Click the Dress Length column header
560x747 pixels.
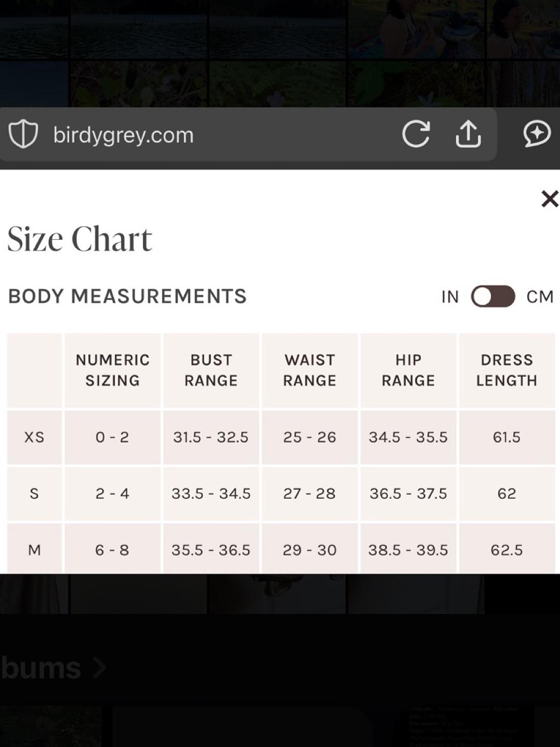pos(507,370)
